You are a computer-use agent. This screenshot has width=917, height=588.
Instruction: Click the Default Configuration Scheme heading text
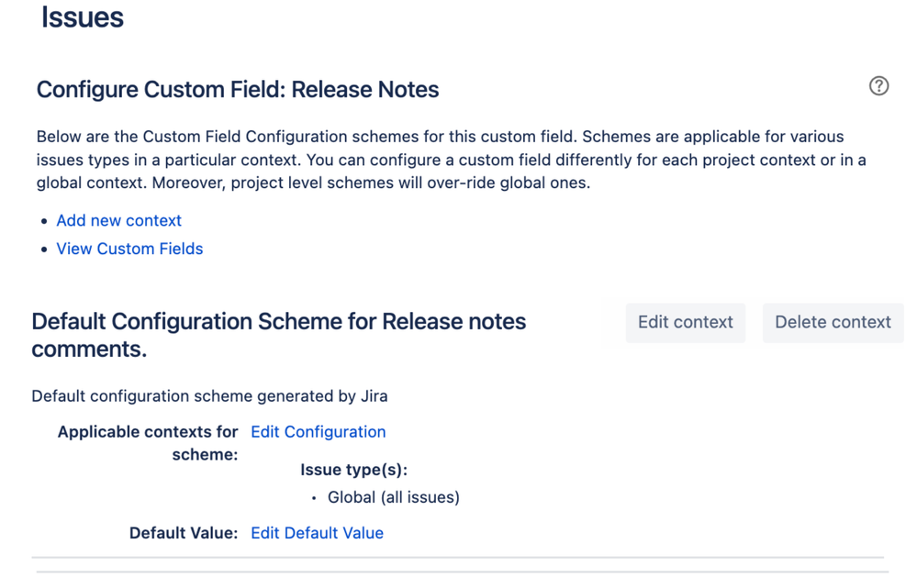pyautogui.click(x=278, y=335)
